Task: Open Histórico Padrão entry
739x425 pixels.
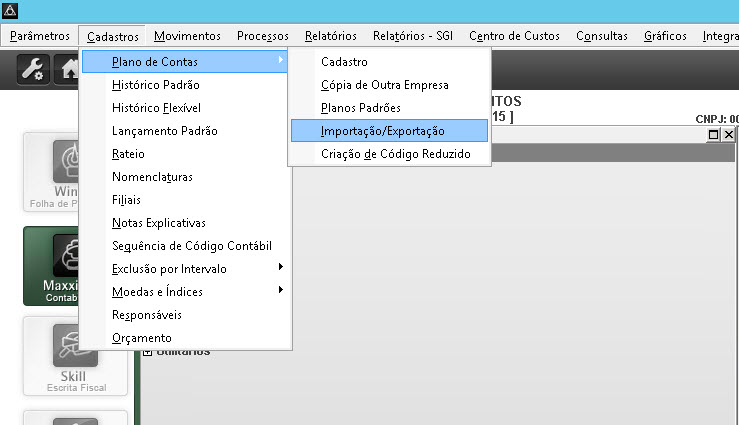Action: [162, 85]
